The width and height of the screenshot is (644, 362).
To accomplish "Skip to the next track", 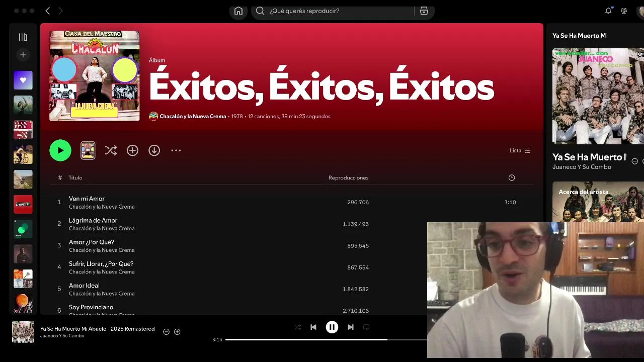I will click(x=351, y=327).
